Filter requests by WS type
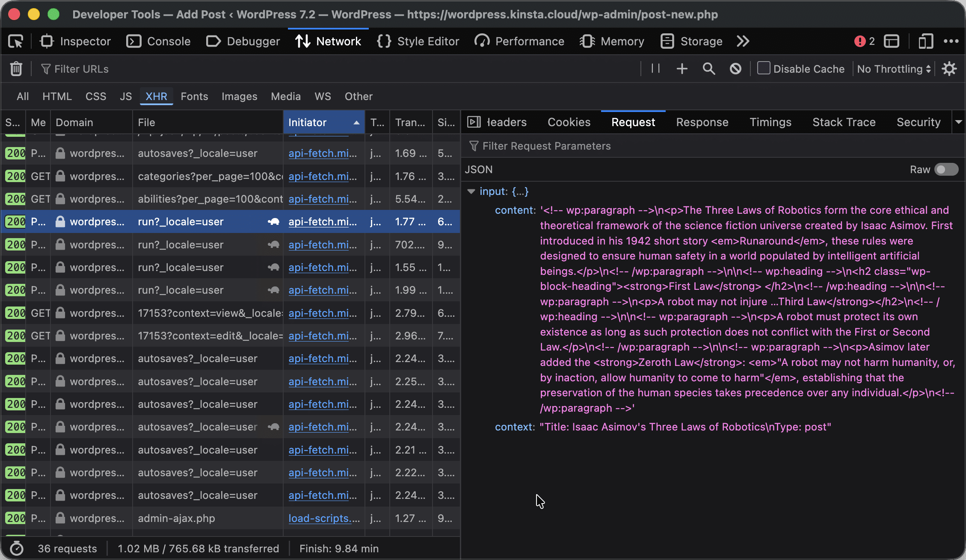 323,97
